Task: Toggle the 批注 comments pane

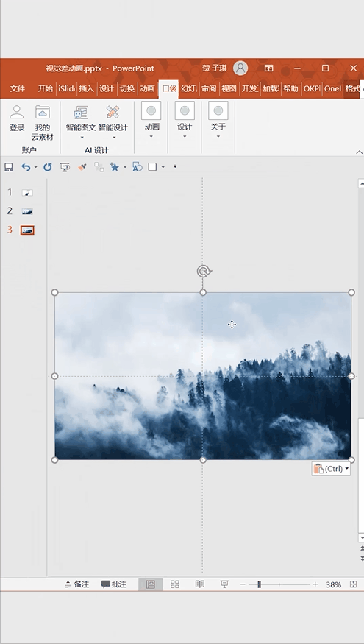Action: pyautogui.click(x=114, y=584)
